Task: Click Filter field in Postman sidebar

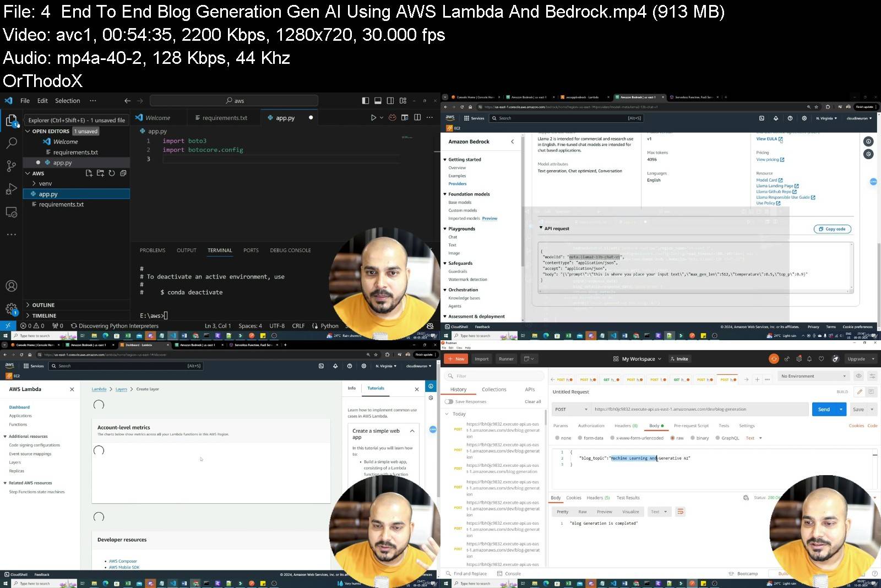Action: 495,376
